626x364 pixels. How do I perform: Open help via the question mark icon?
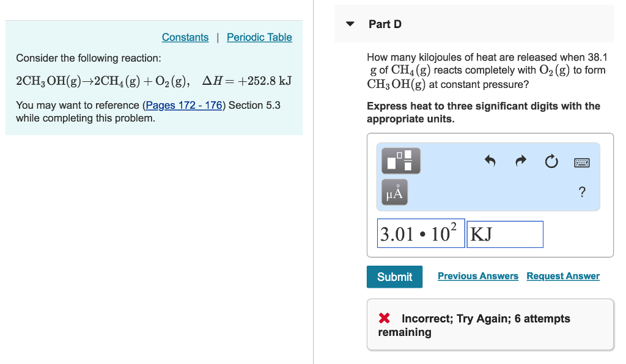point(581,192)
